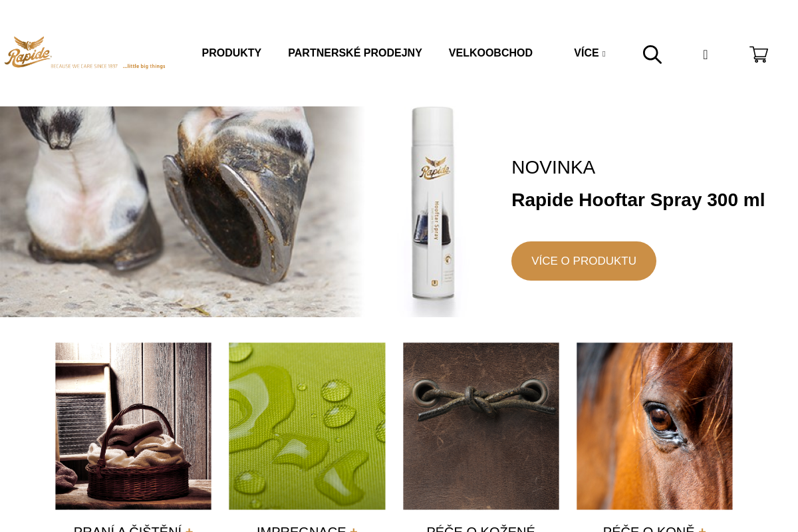Click the Více o produktu button
The width and height of the screenshot is (798, 532).
click(584, 261)
